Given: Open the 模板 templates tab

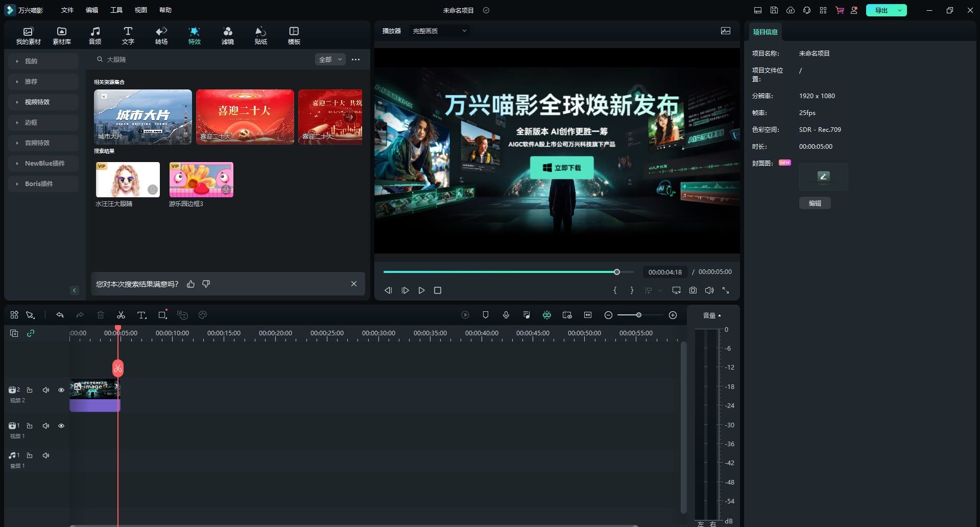Looking at the screenshot, I should pyautogui.click(x=294, y=36).
